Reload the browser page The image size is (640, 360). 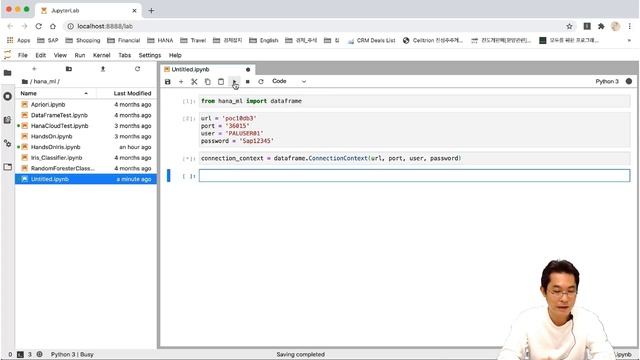click(x=38, y=26)
